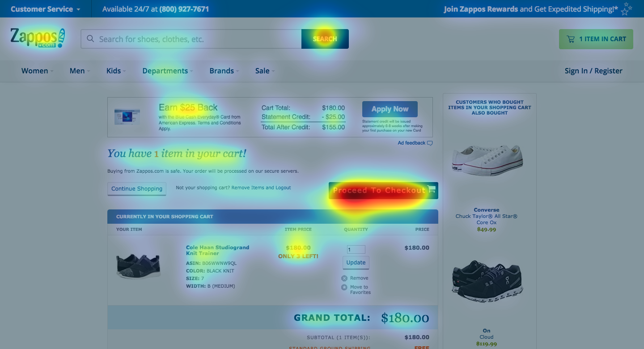Screen dimensions: 644x349
Task: Click the Ad feedback speech bubble icon
Action: click(430, 143)
